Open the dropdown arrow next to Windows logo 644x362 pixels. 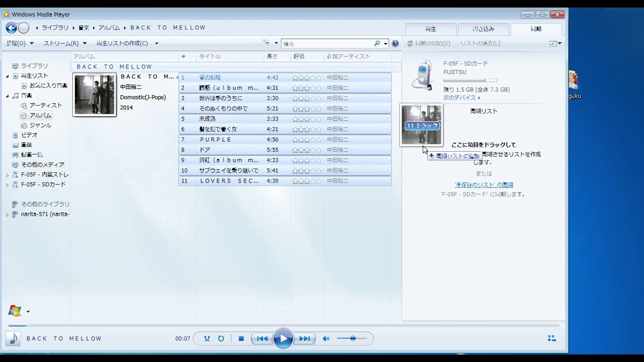(x=28, y=312)
